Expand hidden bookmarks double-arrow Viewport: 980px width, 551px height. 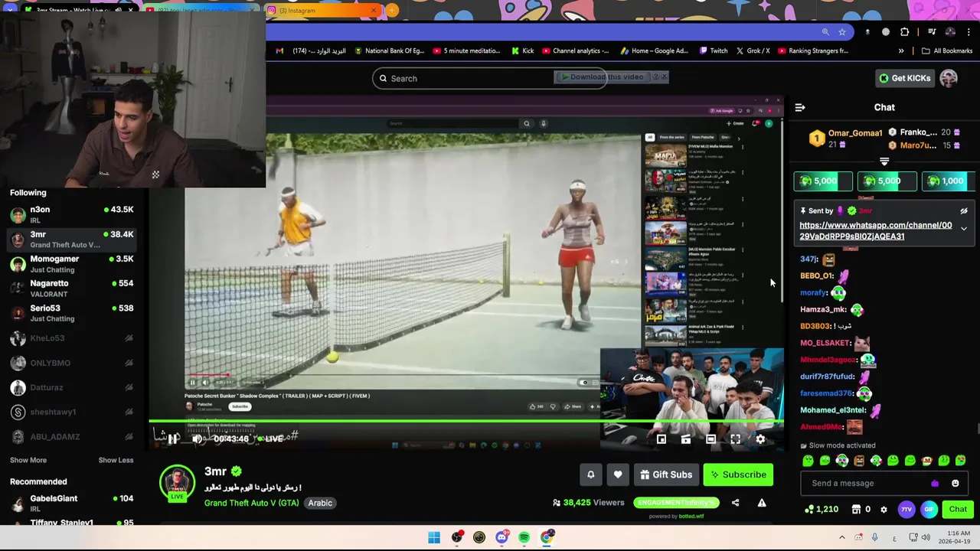coord(901,51)
